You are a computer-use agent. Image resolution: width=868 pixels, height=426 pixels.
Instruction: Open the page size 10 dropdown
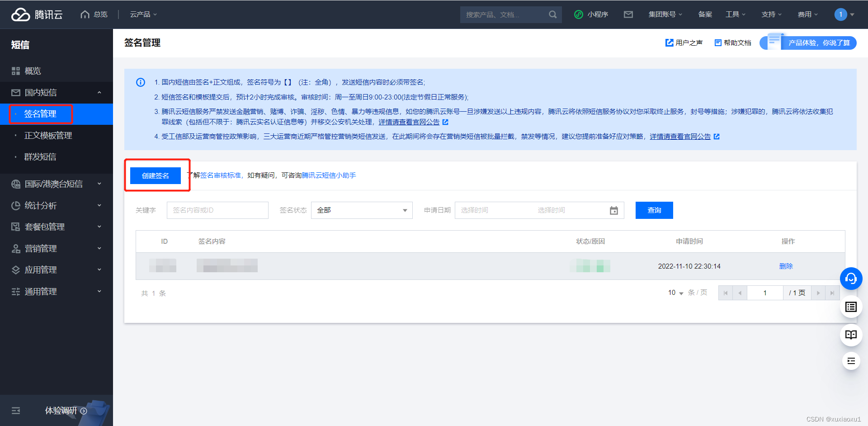[675, 293]
